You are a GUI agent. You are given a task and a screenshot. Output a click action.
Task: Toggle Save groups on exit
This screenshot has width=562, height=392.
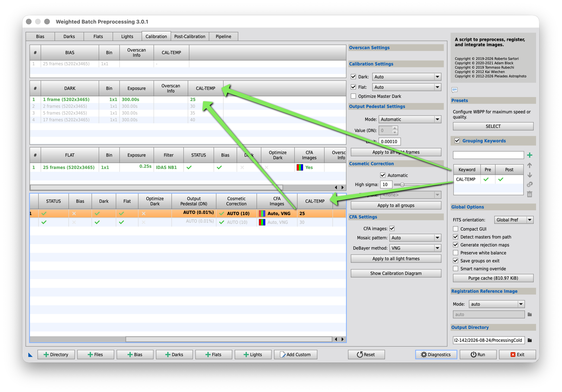click(x=455, y=261)
